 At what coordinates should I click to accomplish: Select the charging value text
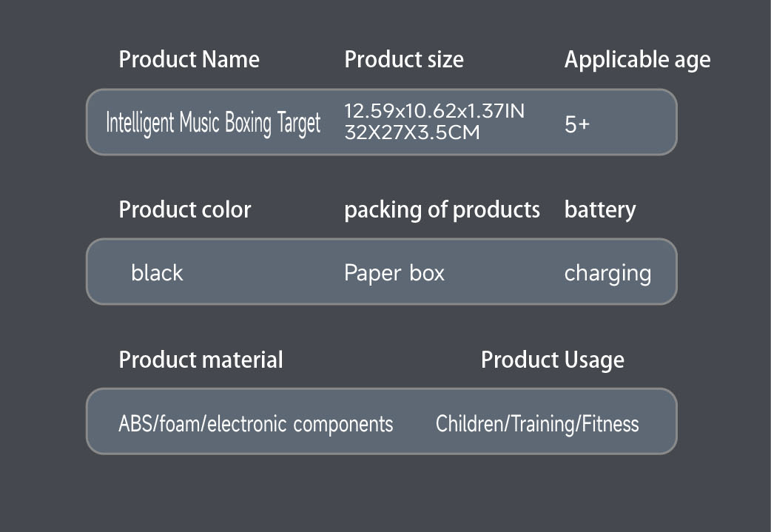607,274
